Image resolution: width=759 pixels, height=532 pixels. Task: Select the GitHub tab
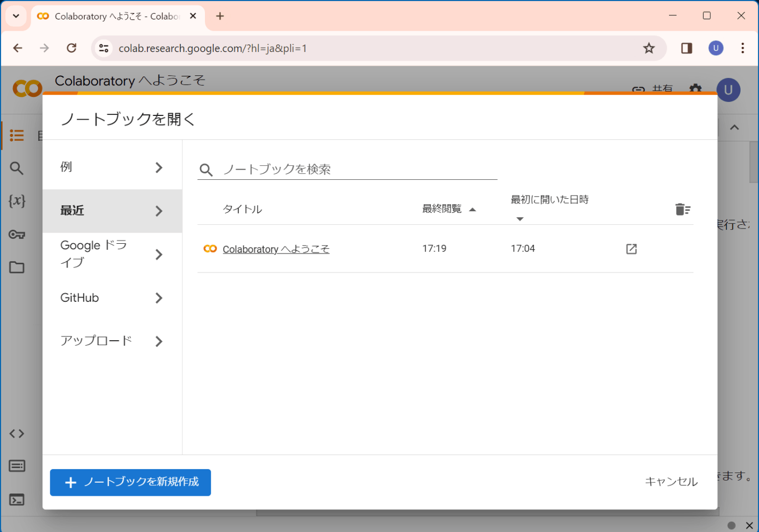point(112,297)
